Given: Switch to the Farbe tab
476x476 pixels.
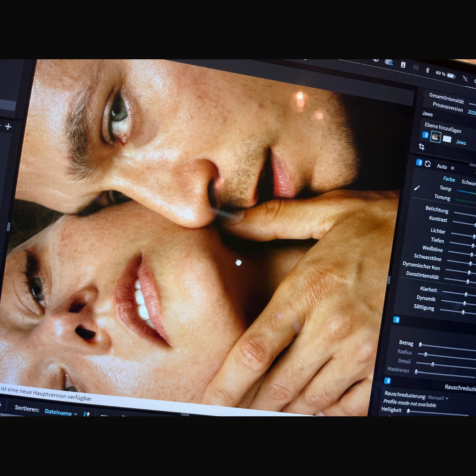Looking at the screenshot, I should click(449, 179).
